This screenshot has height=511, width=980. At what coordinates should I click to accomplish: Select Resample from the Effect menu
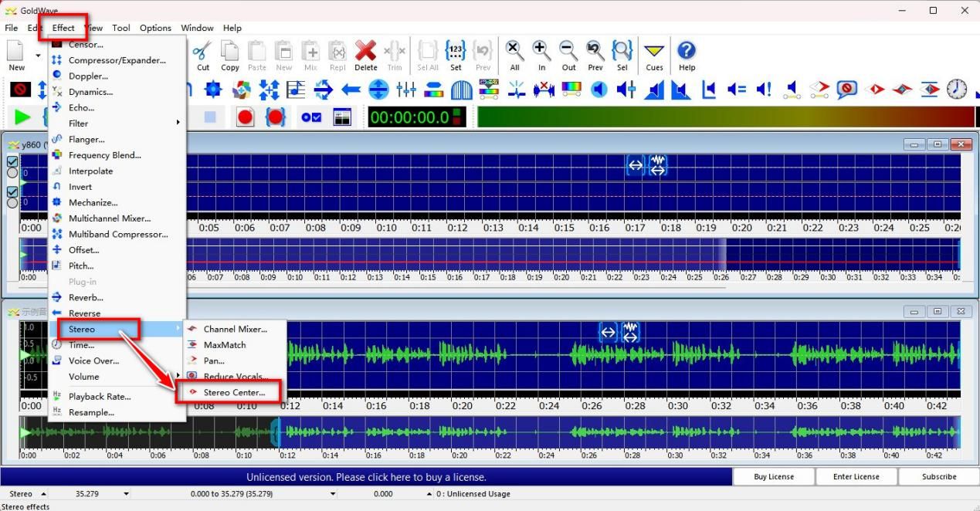pyautogui.click(x=117, y=413)
